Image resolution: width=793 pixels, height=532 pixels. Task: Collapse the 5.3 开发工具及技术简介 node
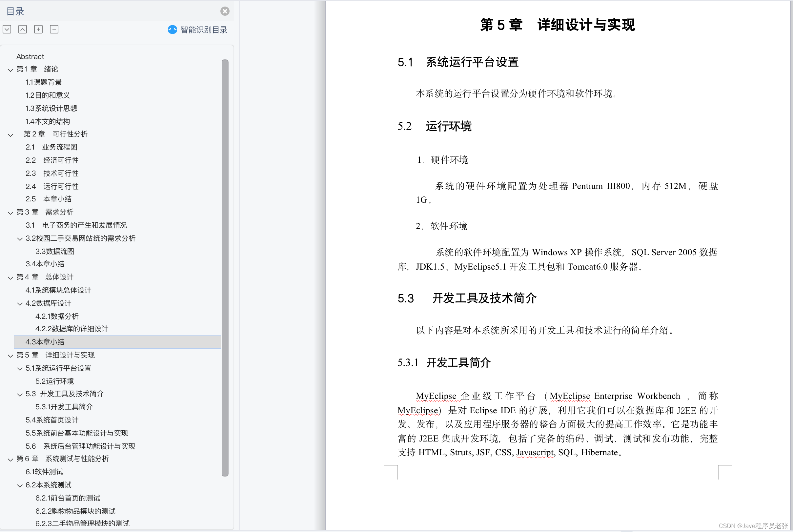click(20, 394)
